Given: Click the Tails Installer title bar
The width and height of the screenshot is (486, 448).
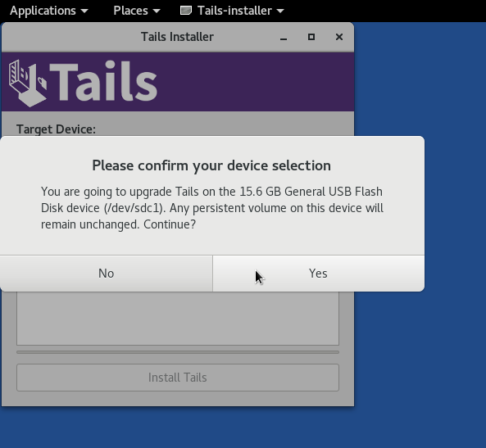Looking at the screenshot, I should tap(177, 37).
